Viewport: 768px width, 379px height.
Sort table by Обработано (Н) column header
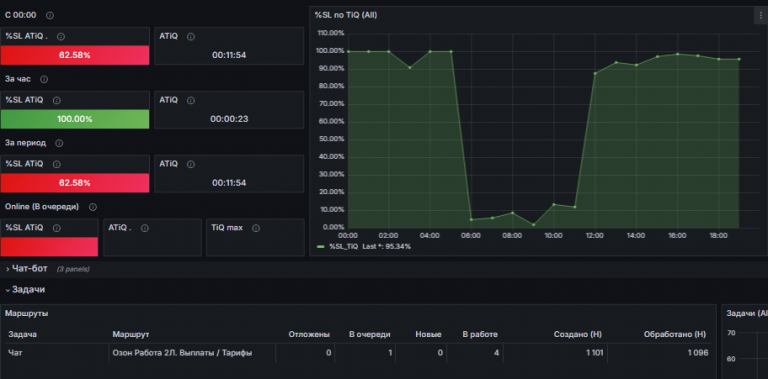[675, 334]
